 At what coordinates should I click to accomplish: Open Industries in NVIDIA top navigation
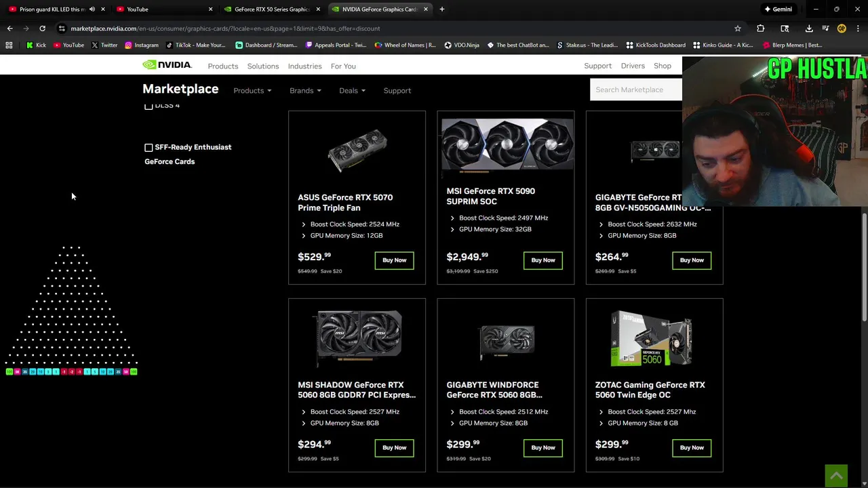[x=305, y=66]
